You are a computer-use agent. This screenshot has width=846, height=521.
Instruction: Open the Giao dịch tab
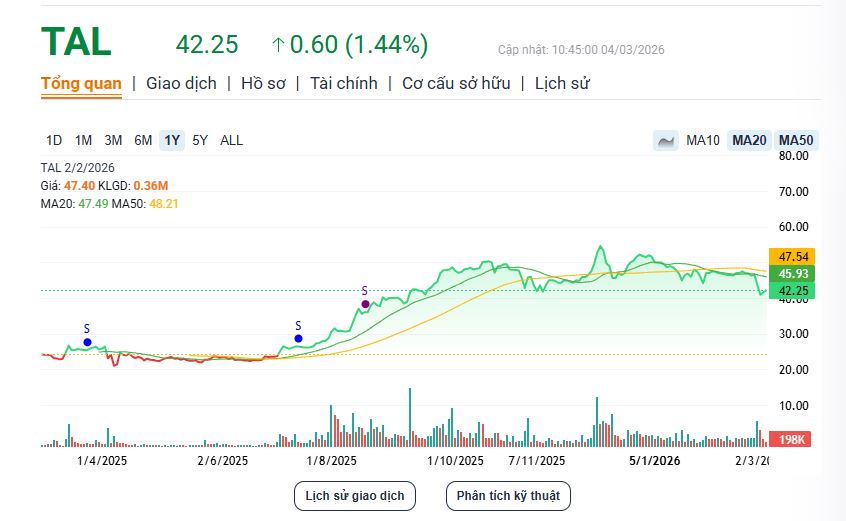click(181, 84)
